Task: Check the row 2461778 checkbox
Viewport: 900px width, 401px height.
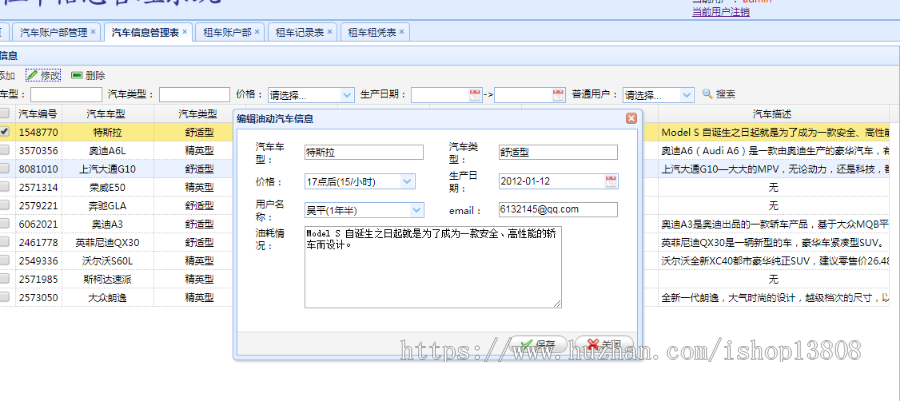Action: pyautogui.click(x=5, y=242)
